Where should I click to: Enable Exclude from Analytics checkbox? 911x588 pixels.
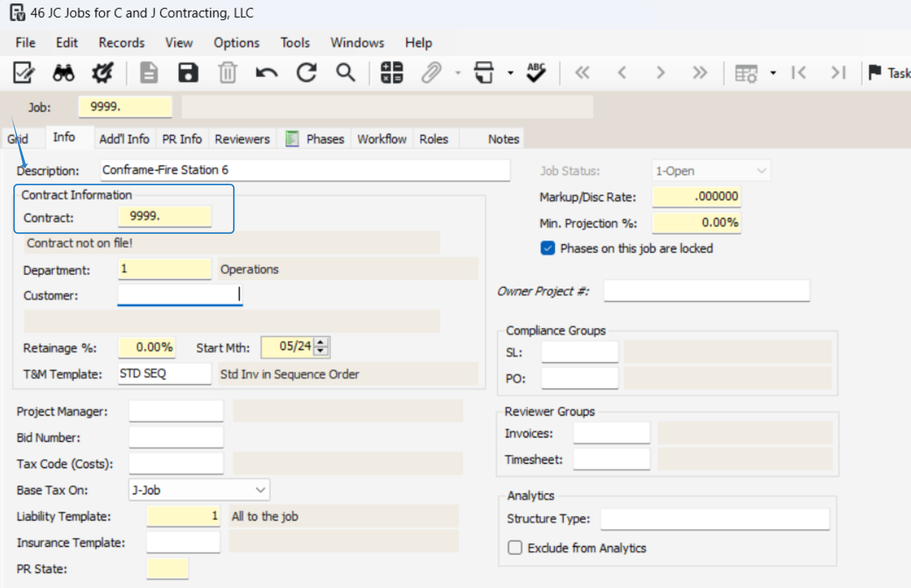coord(515,547)
